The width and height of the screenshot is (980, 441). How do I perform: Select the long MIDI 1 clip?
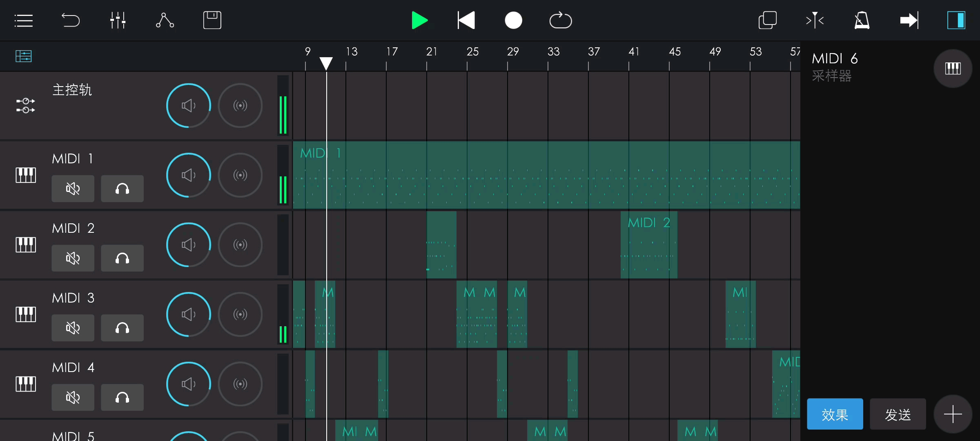(546, 175)
